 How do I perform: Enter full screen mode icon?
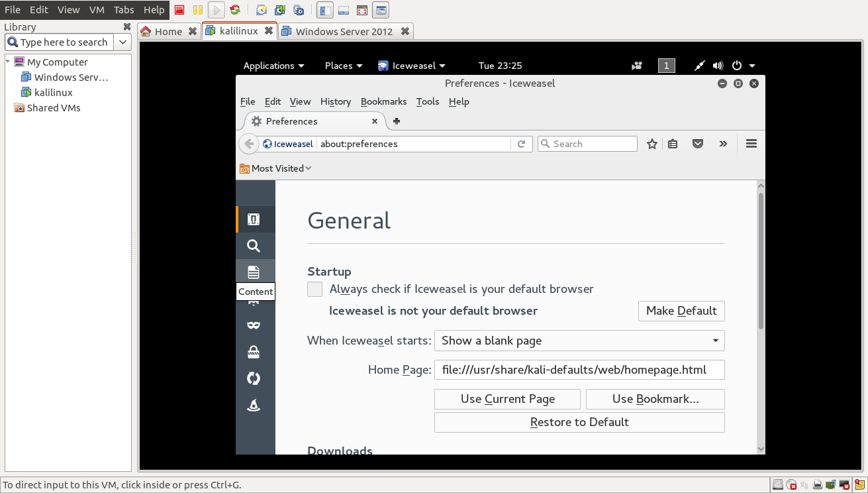tap(362, 10)
